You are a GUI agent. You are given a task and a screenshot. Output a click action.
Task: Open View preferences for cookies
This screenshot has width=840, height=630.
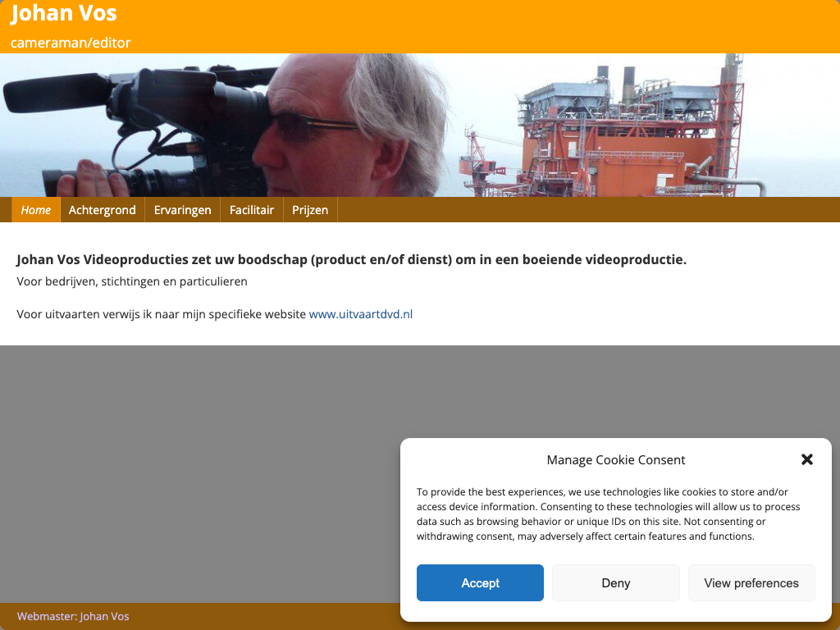coord(751,583)
